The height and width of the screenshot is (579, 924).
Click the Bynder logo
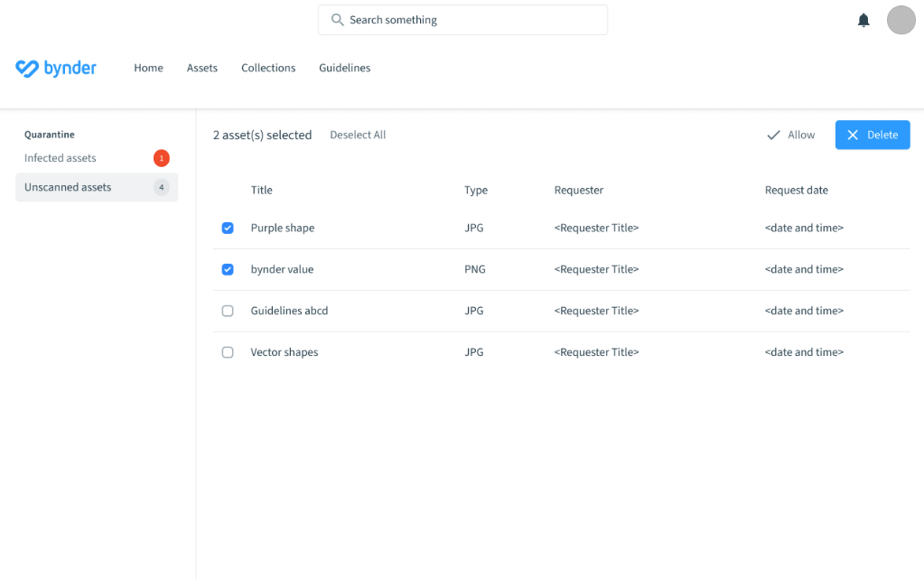tap(56, 68)
